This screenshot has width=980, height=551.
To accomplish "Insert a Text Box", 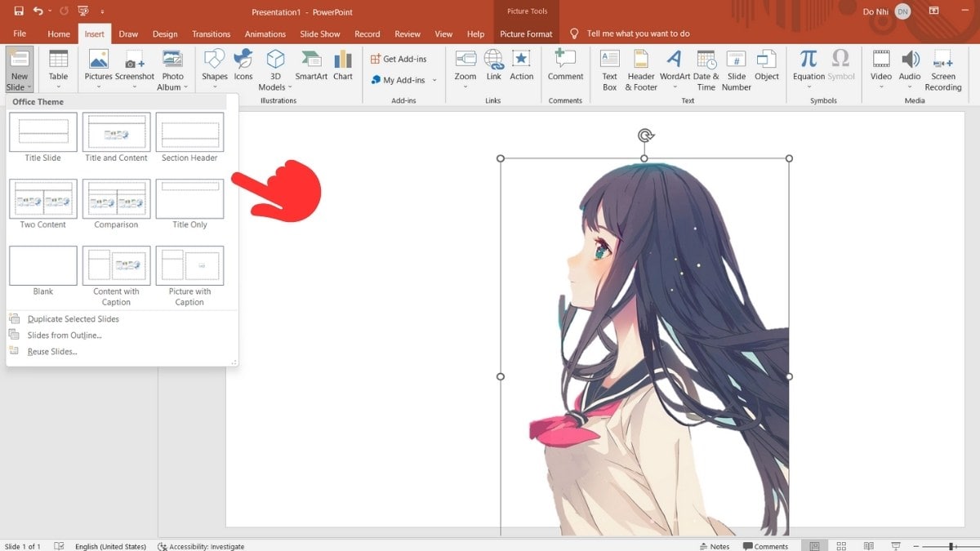I will click(610, 70).
